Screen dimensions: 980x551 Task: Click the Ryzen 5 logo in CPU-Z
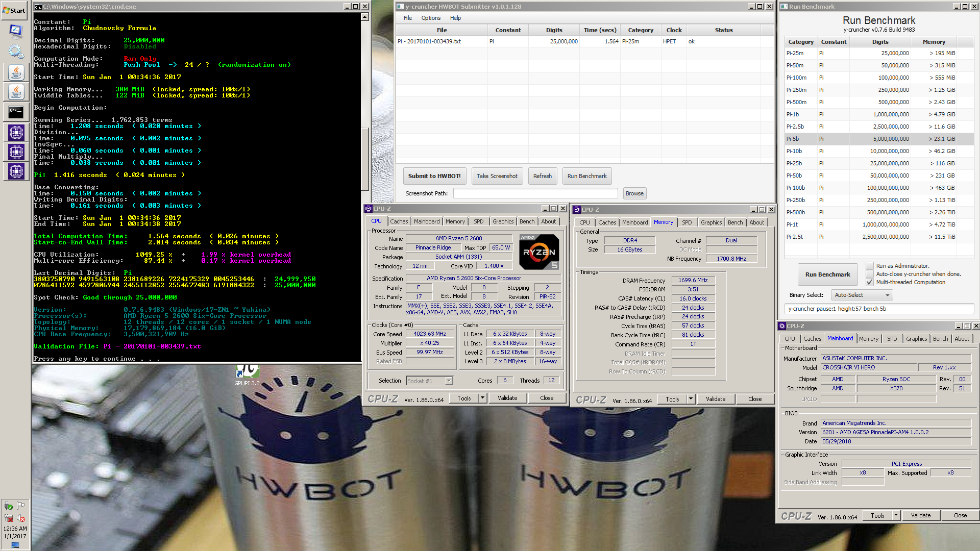[539, 252]
